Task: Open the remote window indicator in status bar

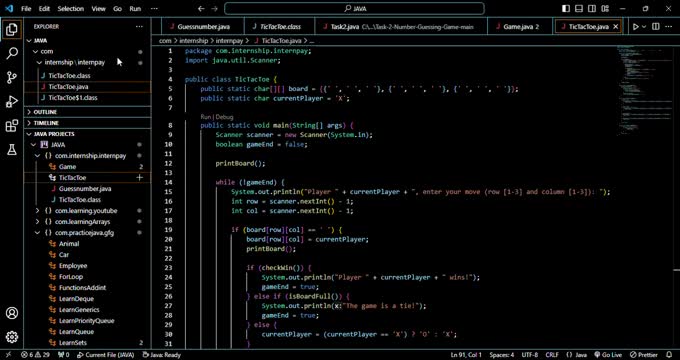Action: 8,355
